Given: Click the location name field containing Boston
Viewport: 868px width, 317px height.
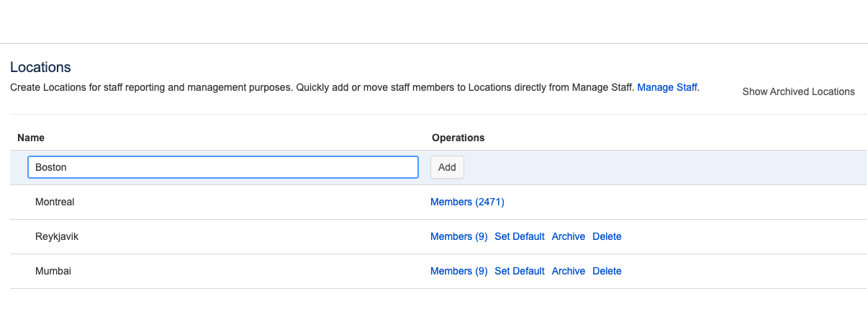Looking at the screenshot, I should coord(223,167).
